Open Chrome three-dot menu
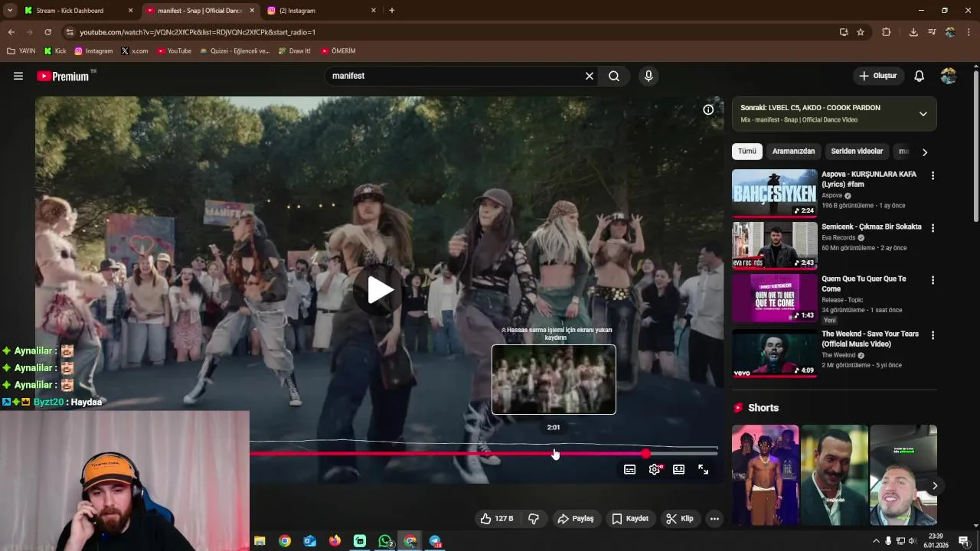Viewport: 980px width, 551px height. (x=969, y=32)
